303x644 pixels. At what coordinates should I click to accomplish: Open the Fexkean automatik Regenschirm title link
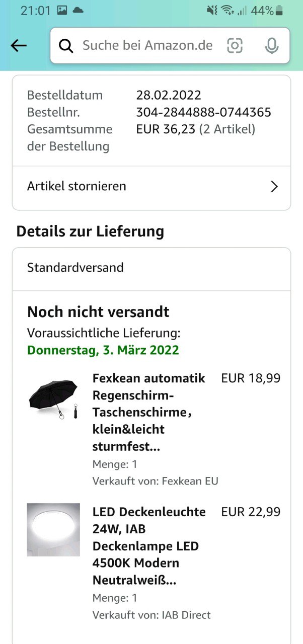(149, 412)
